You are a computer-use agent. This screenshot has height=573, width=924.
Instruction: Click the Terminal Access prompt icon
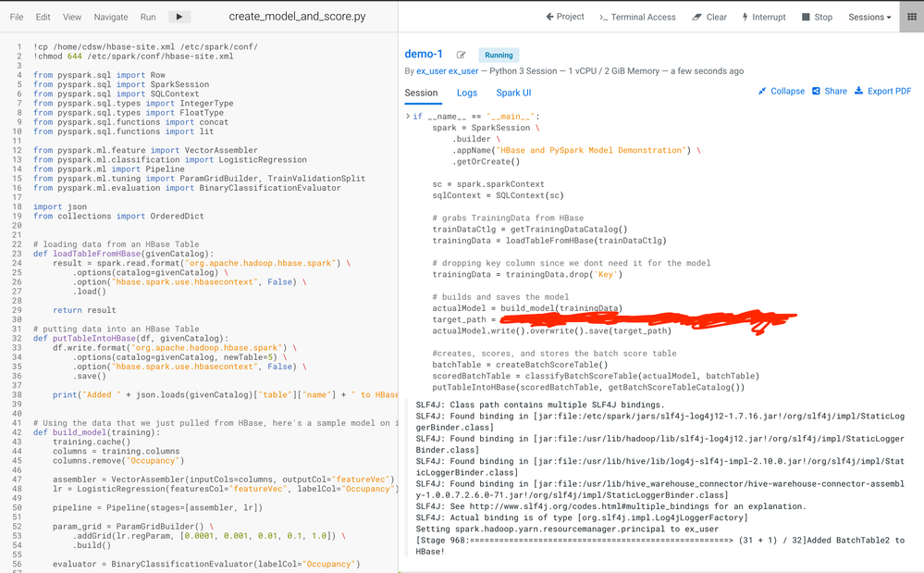tap(603, 17)
